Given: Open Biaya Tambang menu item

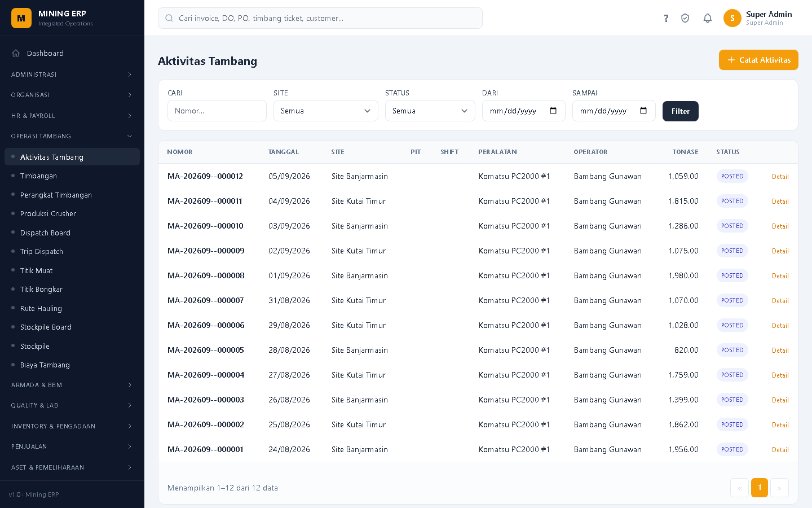Looking at the screenshot, I should 72,365.
